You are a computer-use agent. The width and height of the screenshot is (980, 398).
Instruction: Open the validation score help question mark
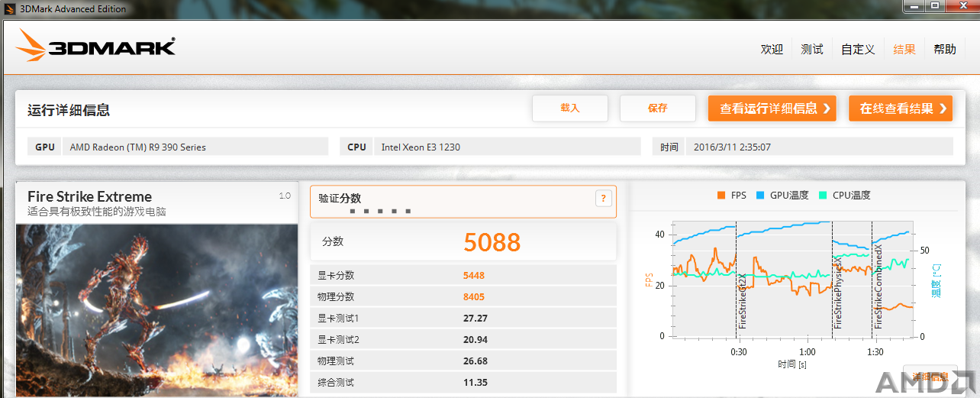coord(603,199)
